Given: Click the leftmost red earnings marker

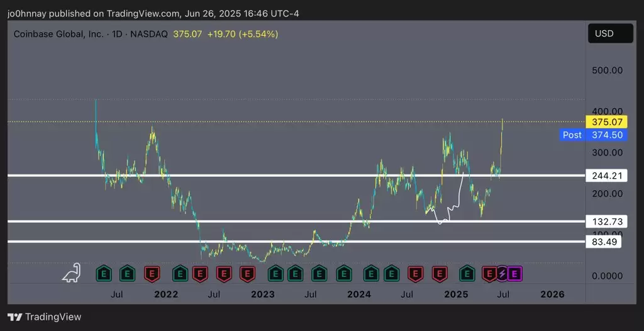Looking at the screenshot, I should pyautogui.click(x=152, y=274).
